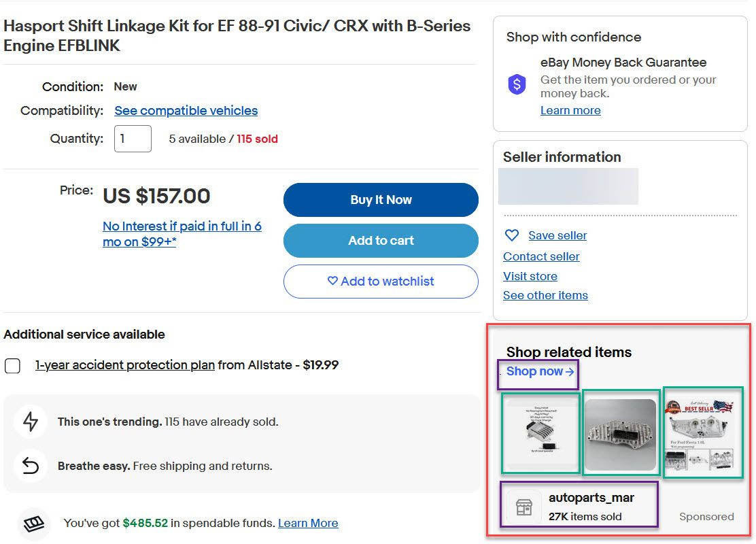Open Learn more under Money Back Guarantee
Image resolution: width=756 pixels, height=544 pixels.
(570, 110)
